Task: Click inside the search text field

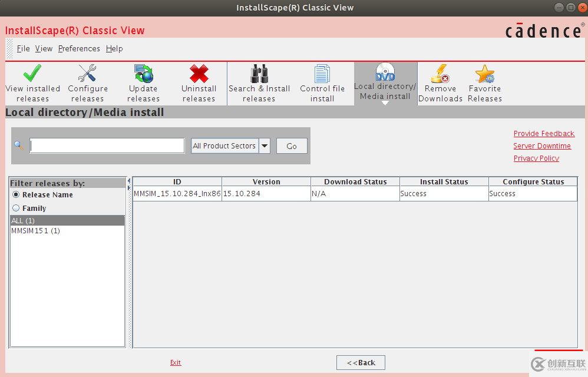Action: (106, 145)
